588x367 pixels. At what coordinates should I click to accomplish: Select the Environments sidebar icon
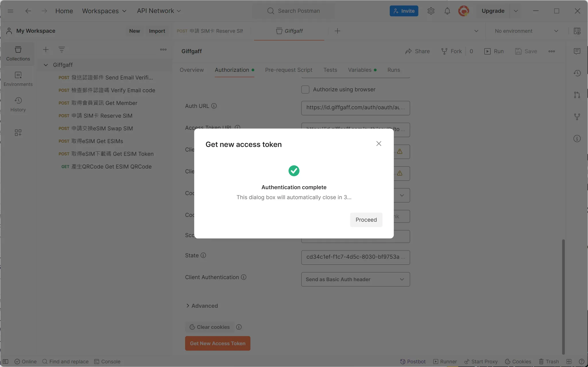click(18, 78)
